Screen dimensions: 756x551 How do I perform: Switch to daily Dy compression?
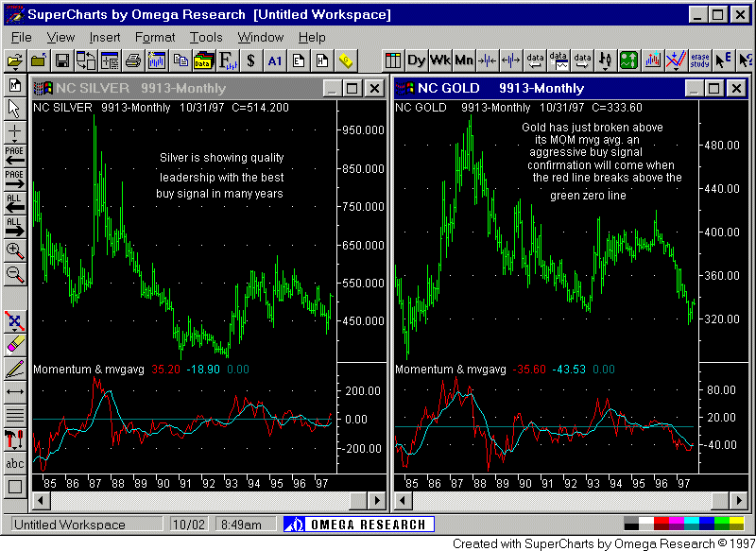[417, 60]
